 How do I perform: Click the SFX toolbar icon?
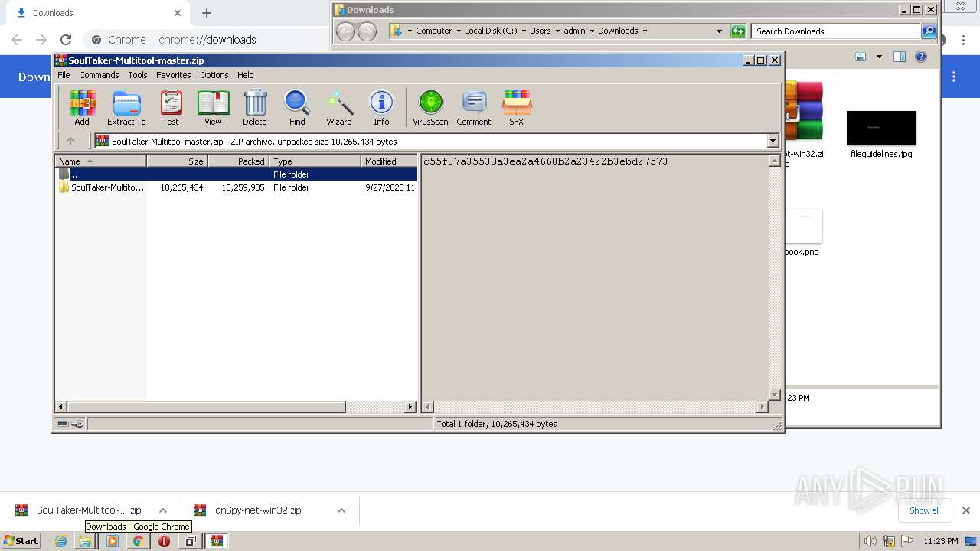point(517,107)
